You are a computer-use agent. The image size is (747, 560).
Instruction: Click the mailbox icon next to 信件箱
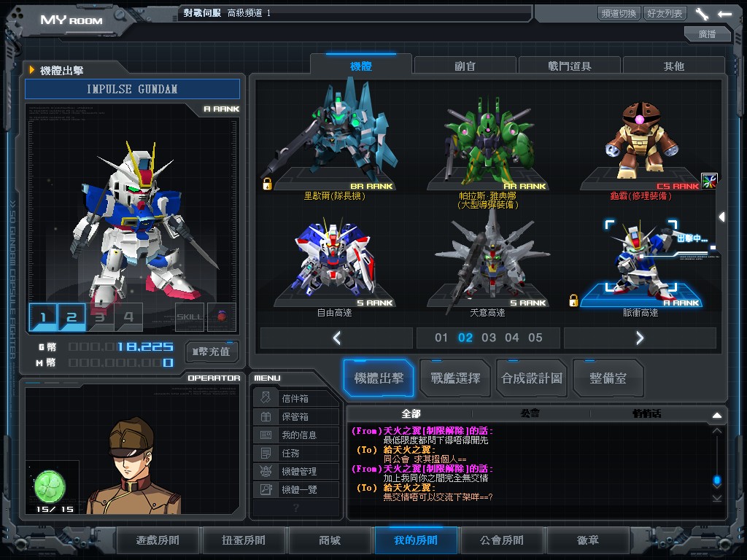click(x=266, y=398)
